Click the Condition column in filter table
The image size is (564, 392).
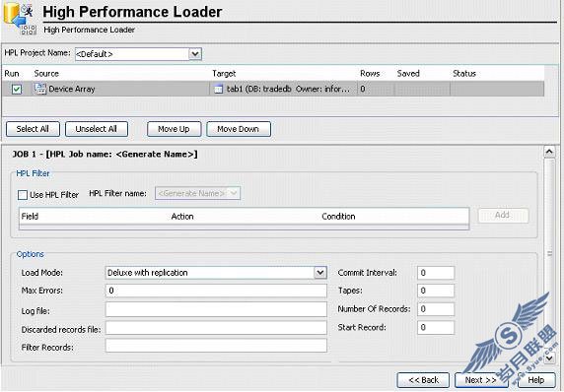tap(338, 217)
